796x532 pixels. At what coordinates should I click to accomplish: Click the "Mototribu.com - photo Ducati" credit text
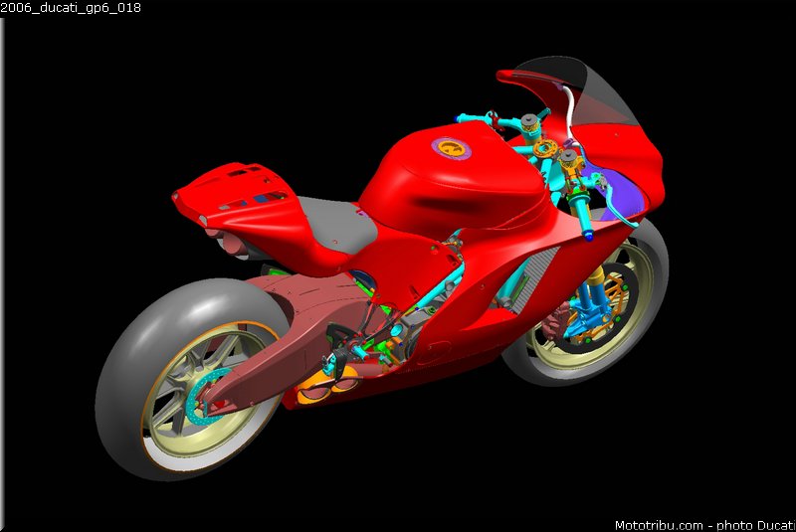pyautogui.click(x=705, y=525)
